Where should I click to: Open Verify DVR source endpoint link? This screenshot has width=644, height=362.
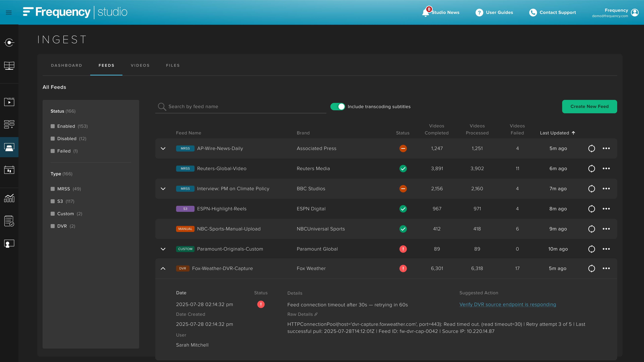pyautogui.click(x=508, y=305)
